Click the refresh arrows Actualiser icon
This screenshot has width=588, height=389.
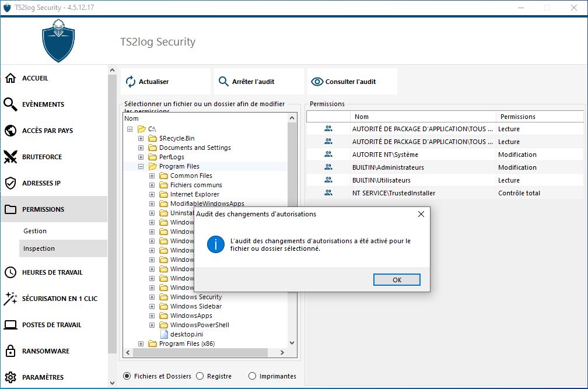click(131, 81)
